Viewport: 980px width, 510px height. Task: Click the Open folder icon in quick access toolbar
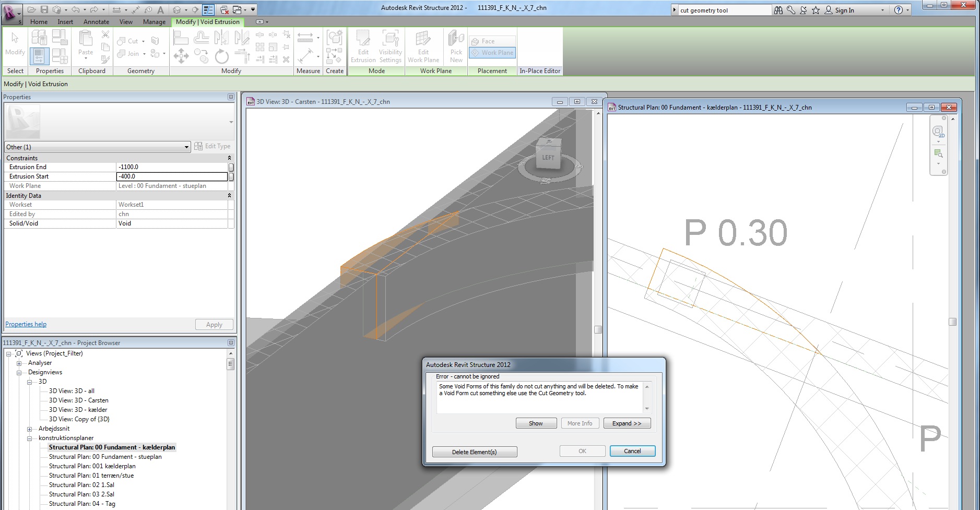(32, 9)
